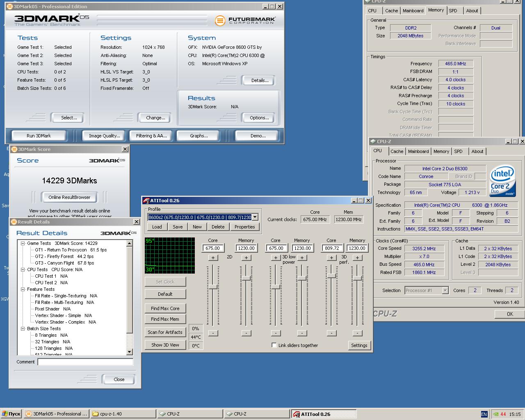Screen dimensions: 525x420
Task: Click the front CPU-Z window title icon
Action: [373, 142]
